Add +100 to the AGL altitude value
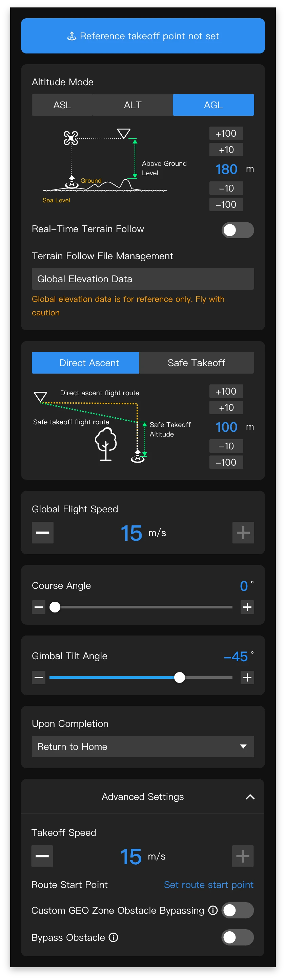Screen dimensions: 286x980 pos(226,134)
